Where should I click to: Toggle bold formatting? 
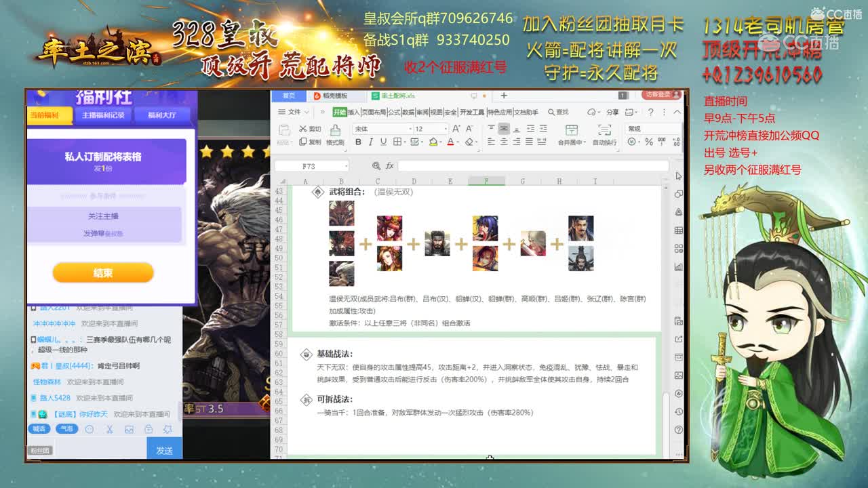coord(358,142)
